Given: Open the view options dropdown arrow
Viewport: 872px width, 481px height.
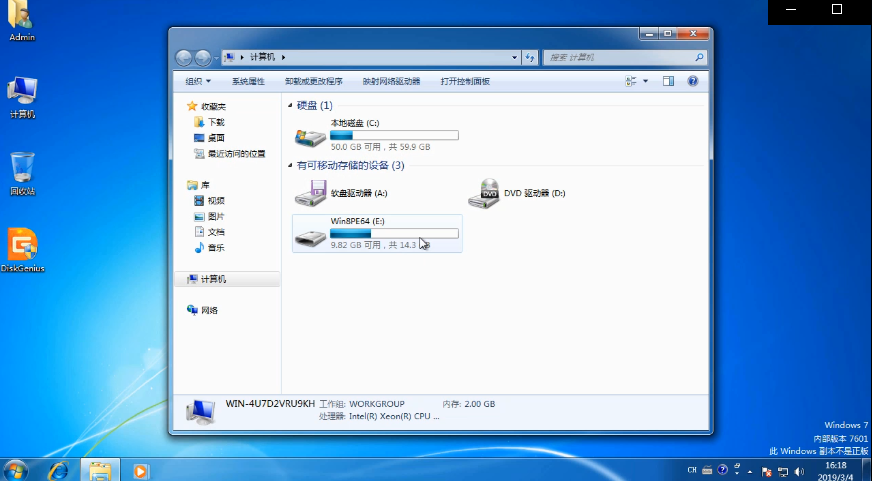Looking at the screenshot, I should tap(645, 81).
